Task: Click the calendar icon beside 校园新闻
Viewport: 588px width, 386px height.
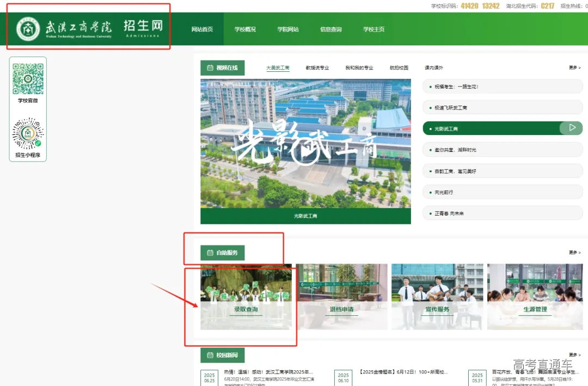Action: click(210, 356)
